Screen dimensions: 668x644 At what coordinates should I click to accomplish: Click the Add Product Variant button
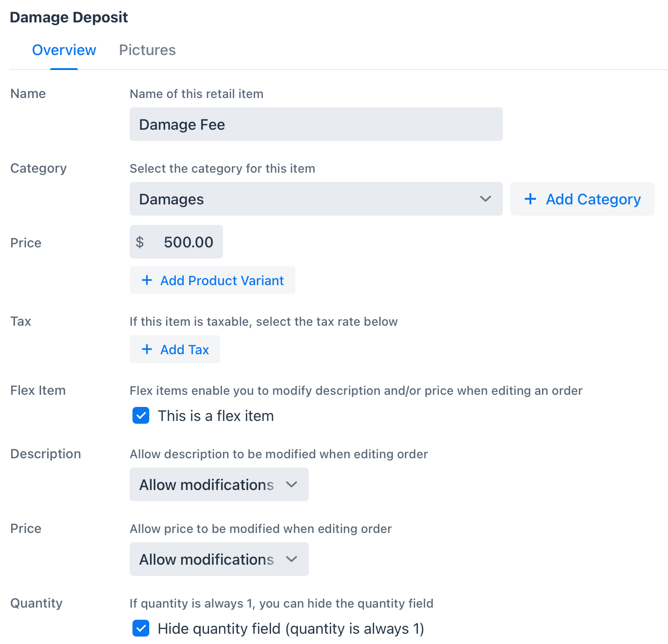coord(212,280)
